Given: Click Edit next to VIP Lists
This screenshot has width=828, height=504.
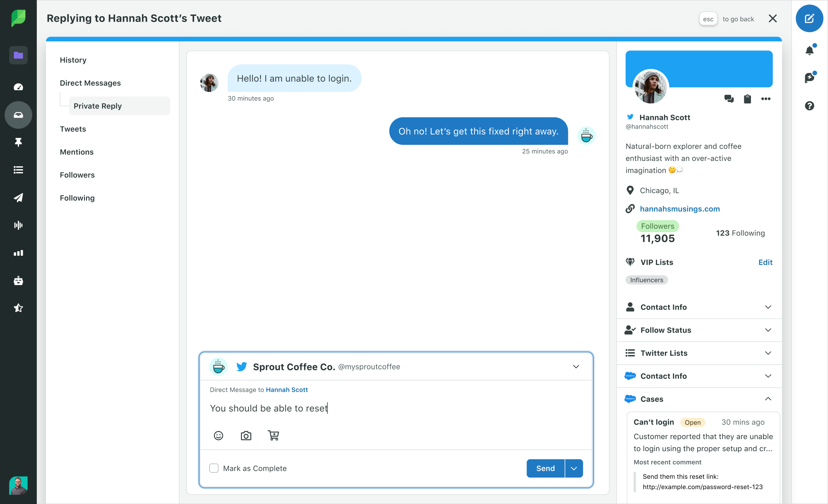Looking at the screenshot, I should coord(766,262).
